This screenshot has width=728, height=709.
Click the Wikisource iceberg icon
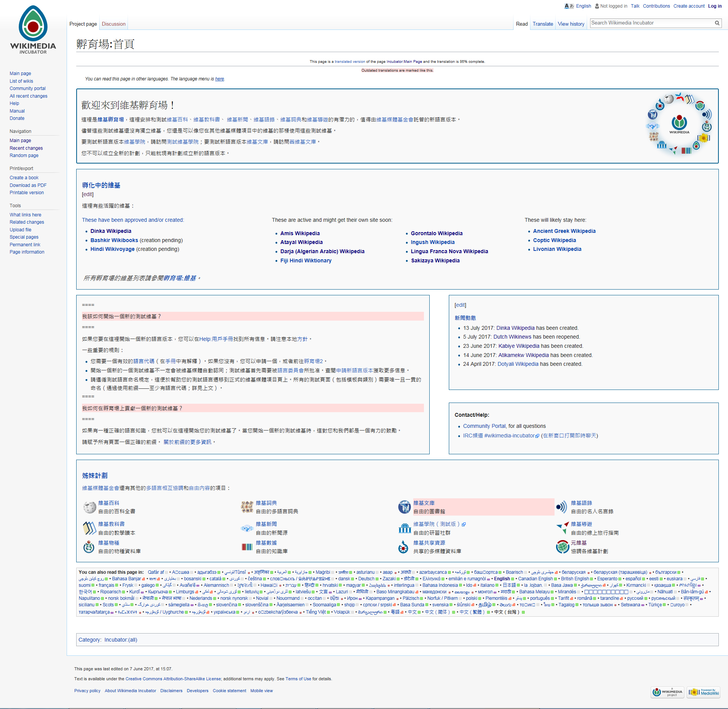404,507
